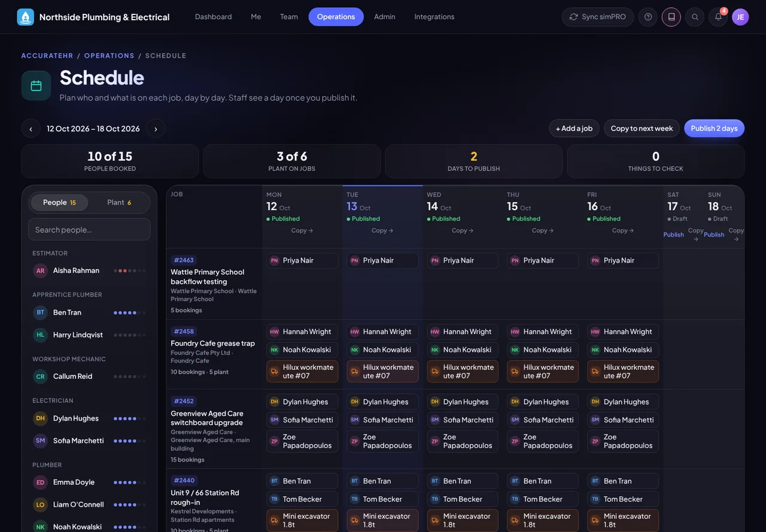Open the JE user avatar menu
Viewport: 766px width, 532px height.
740,17
